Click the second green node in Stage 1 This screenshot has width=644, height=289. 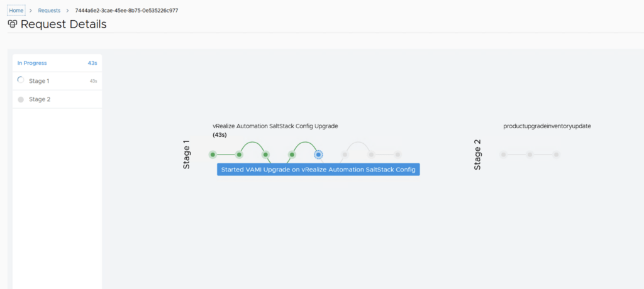239,155
